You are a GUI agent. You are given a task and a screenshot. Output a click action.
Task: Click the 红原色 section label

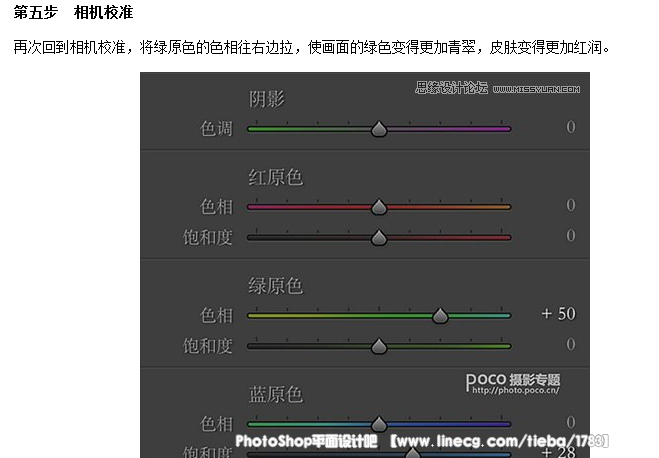275,177
